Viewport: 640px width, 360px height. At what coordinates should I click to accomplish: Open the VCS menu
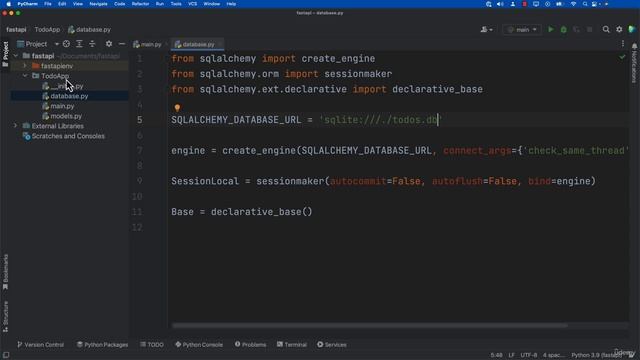pyautogui.click(x=192, y=4)
